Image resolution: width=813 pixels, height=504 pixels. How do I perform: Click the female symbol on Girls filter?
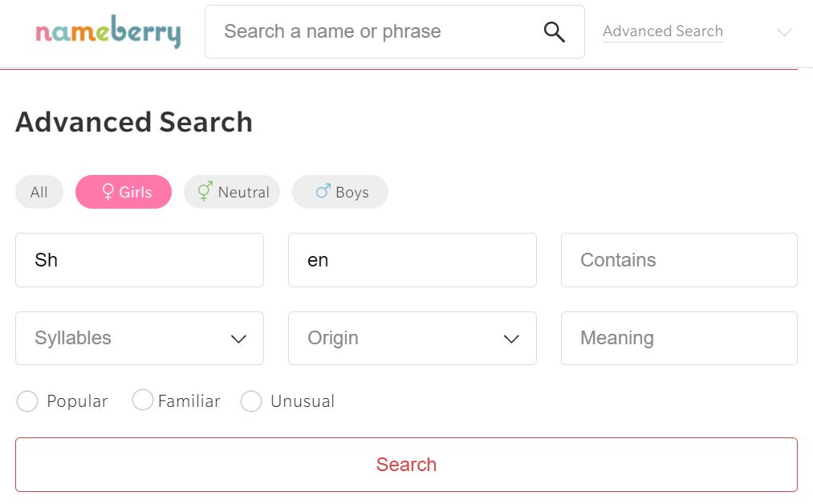pos(108,193)
